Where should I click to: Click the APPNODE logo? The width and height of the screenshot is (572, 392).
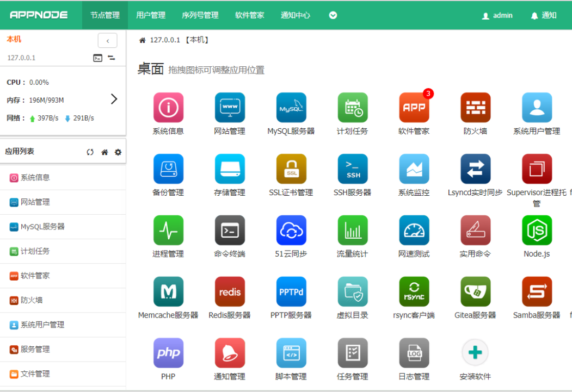(39, 15)
